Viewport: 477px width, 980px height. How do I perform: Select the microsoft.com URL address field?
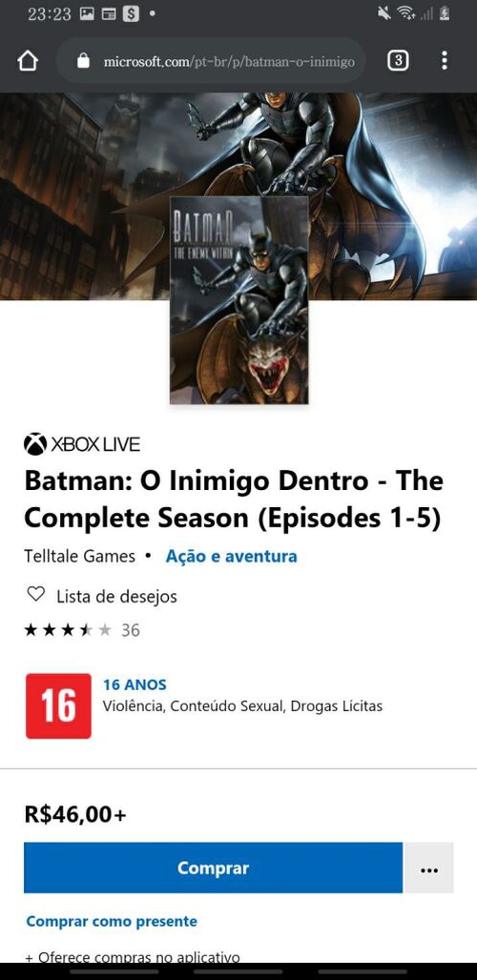pos(211,61)
